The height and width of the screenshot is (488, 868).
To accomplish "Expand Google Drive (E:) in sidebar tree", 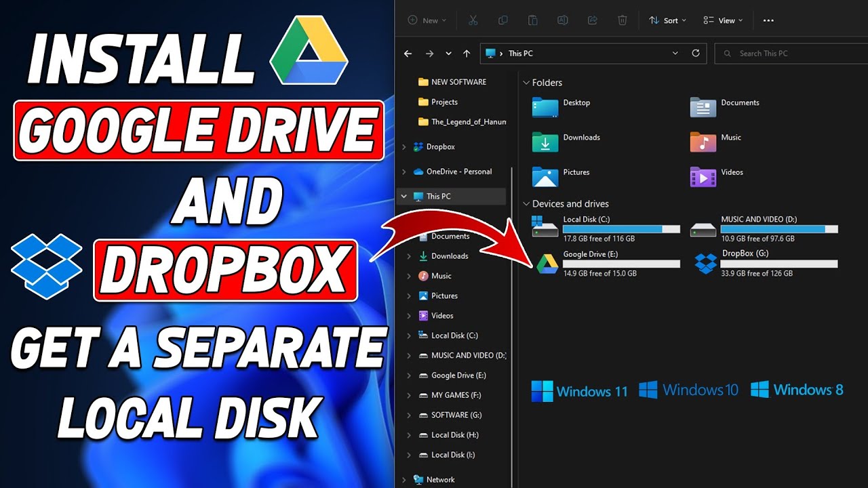I will (409, 375).
